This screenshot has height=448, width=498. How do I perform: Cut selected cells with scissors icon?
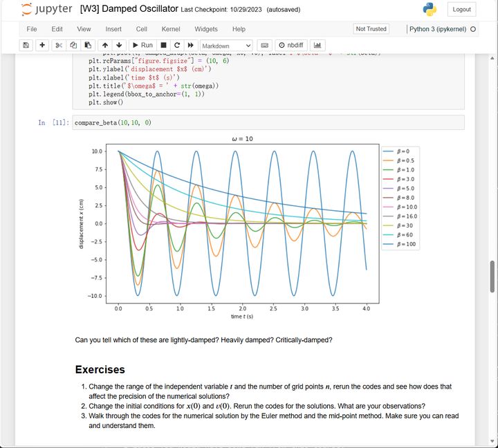59,45
